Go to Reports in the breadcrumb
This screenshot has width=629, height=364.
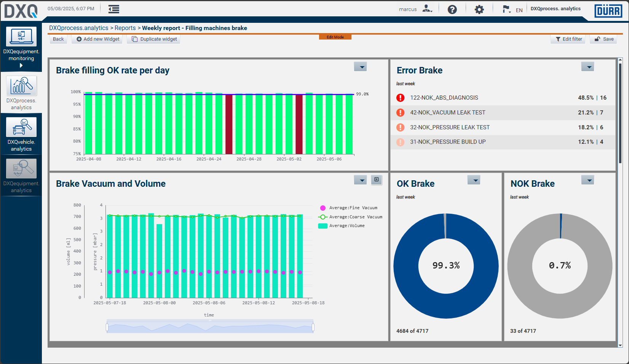[x=125, y=28]
